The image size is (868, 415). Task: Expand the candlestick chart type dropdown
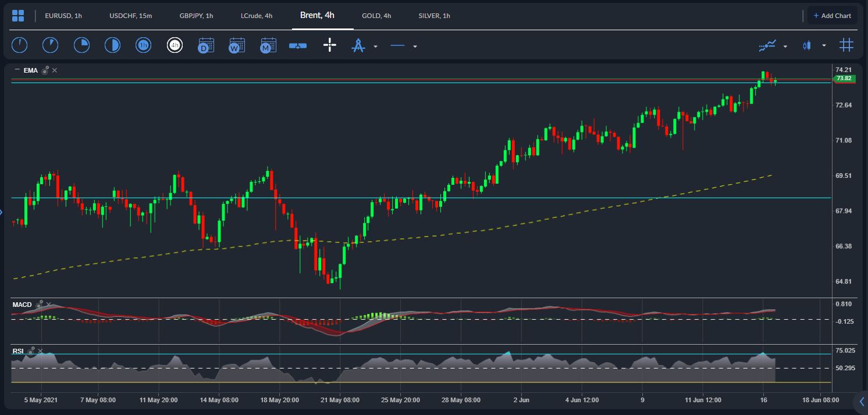point(824,45)
